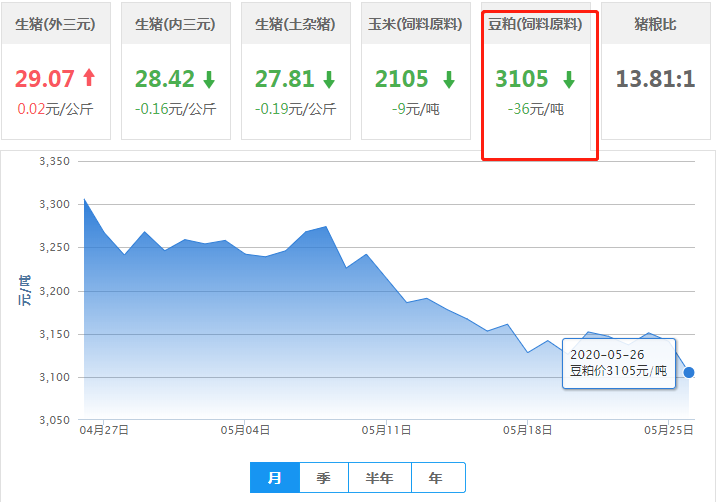Open the 生猪(外三元) card header

56,24
